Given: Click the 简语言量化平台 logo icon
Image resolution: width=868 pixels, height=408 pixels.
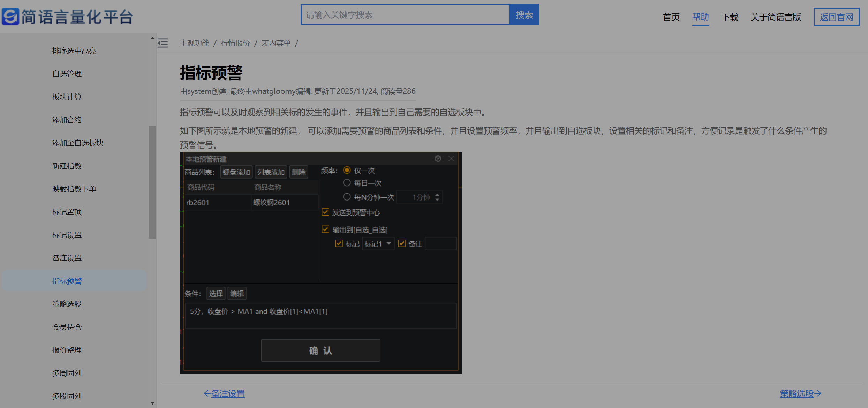Looking at the screenshot, I should coord(10,16).
